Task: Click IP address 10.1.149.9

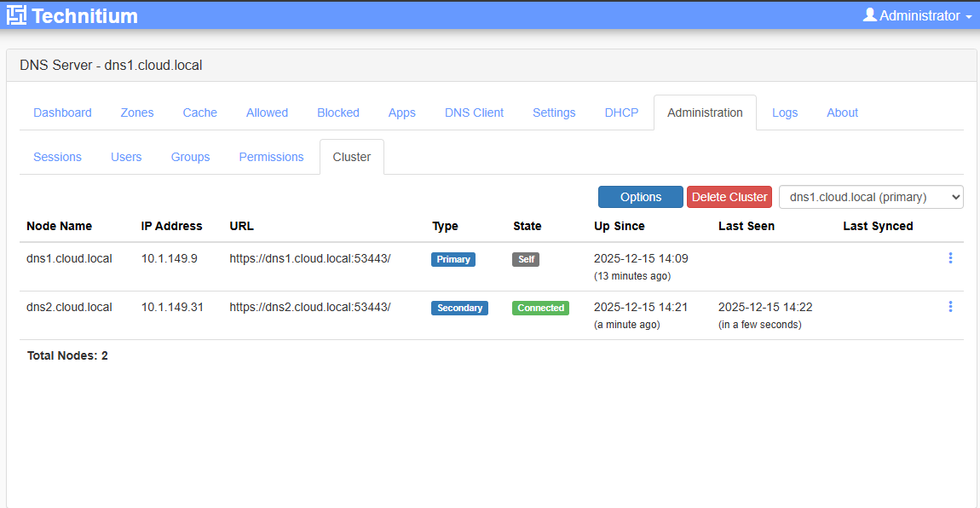Action: 170,258
